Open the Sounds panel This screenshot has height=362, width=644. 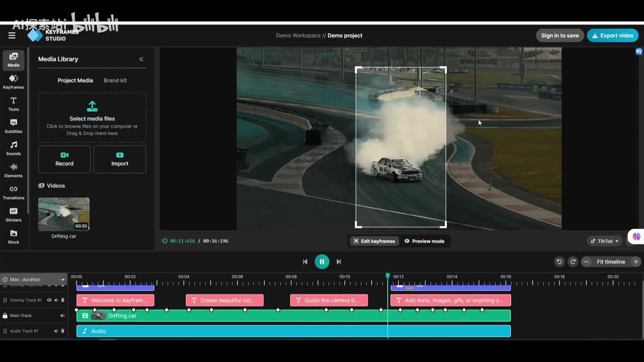pos(14,148)
